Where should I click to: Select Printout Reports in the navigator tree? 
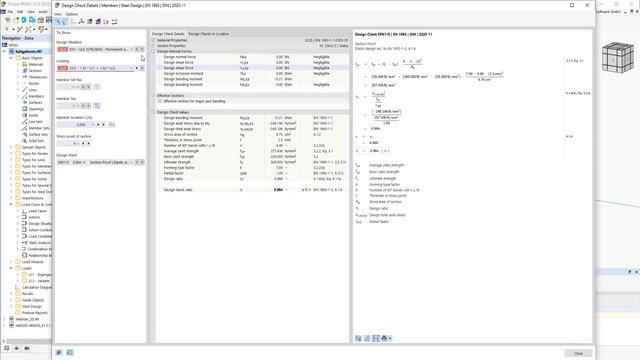pyautogui.click(x=34, y=313)
